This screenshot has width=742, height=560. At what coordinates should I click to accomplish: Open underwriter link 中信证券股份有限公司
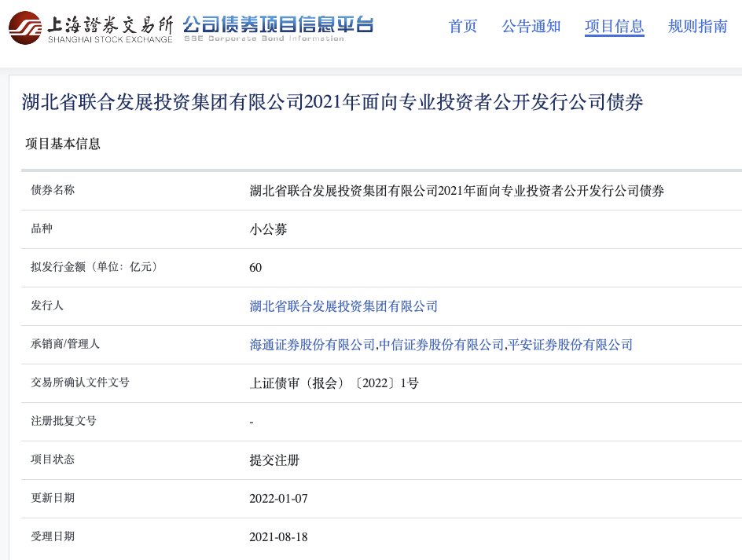pyautogui.click(x=442, y=345)
